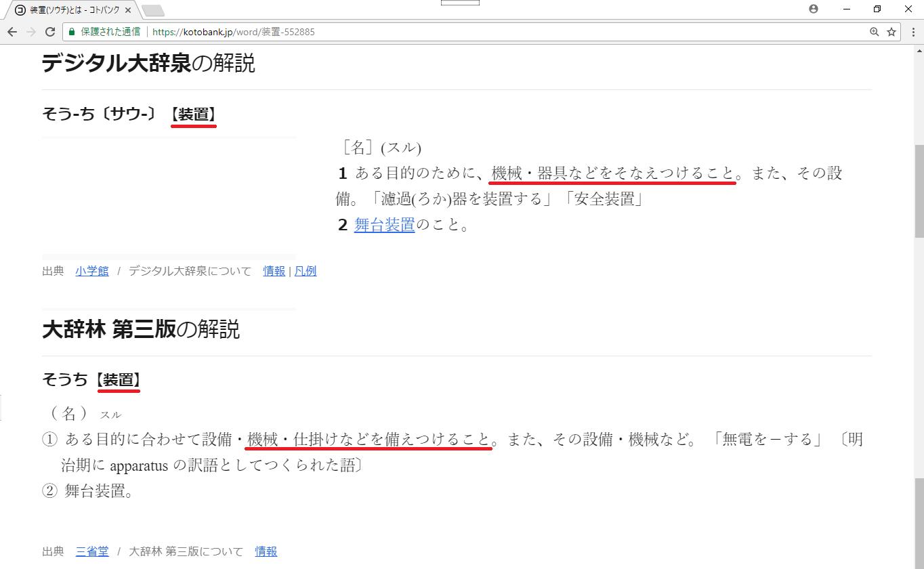Click the browser forward arrow
Screen dimensions: 924x569
pyautogui.click(x=31, y=32)
